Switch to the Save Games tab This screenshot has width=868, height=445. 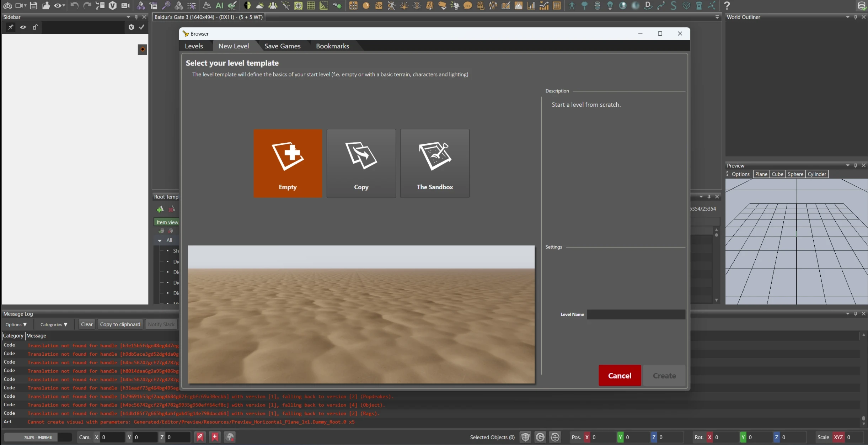coord(282,46)
